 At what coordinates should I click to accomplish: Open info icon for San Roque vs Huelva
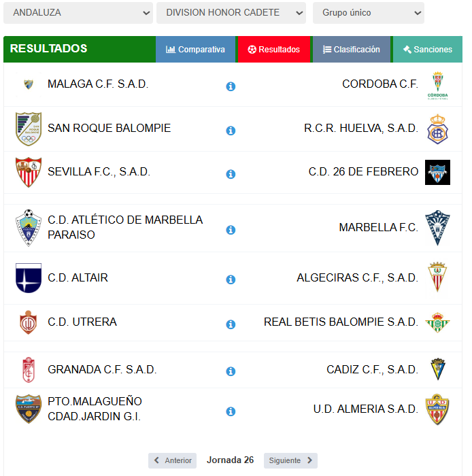coord(231,131)
